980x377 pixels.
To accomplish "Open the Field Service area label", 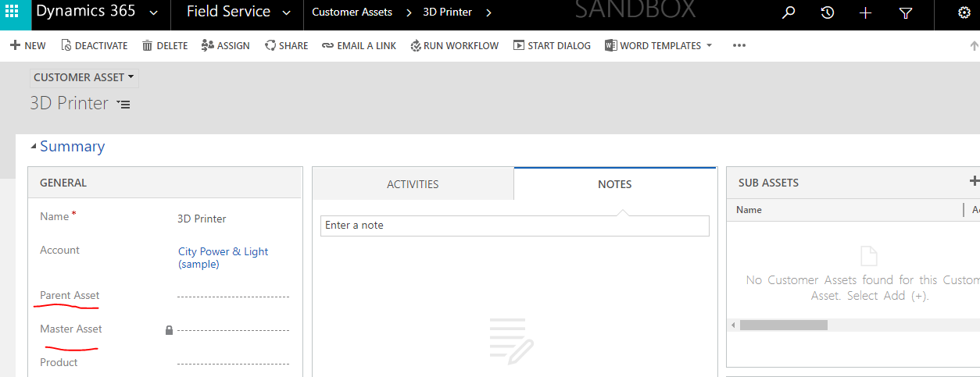I will (x=228, y=12).
